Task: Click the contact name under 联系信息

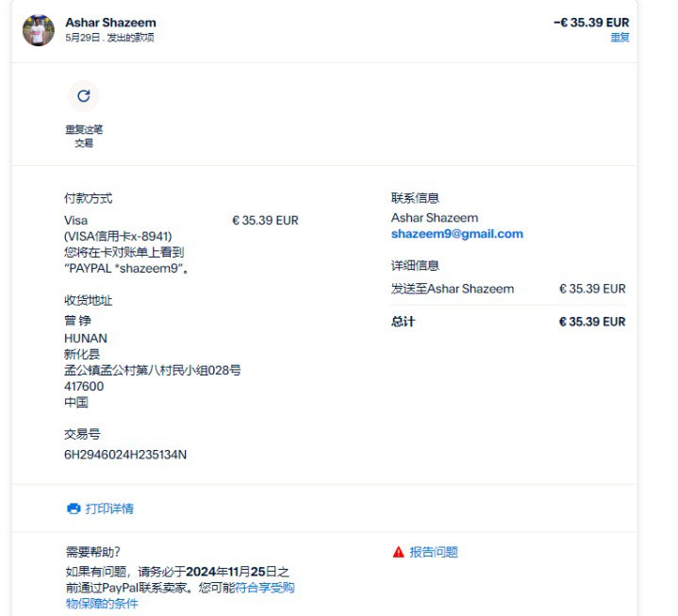Action: coord(435,218)
